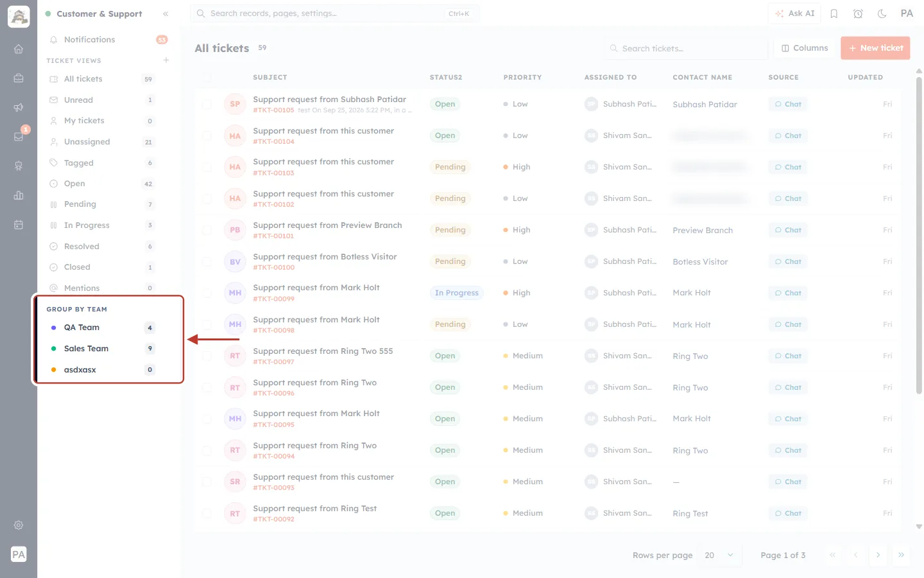This screenshot has height=578, width=924.
Task: Open the alarm clock reminders icon
Action: 858,13
